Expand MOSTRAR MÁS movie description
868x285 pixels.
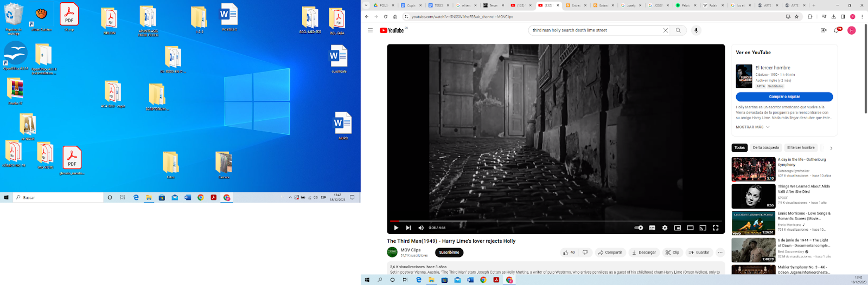[x=752, y=127]
